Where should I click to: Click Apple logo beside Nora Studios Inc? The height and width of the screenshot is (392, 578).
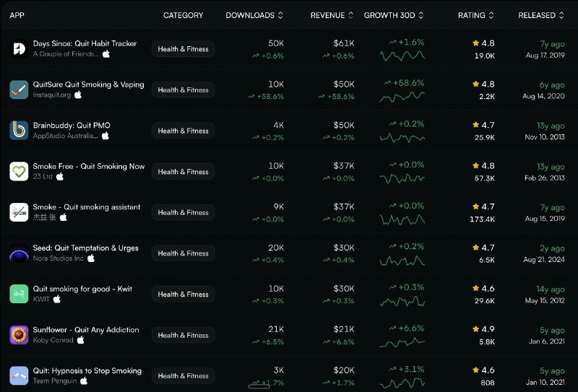[x=91, y=258]
